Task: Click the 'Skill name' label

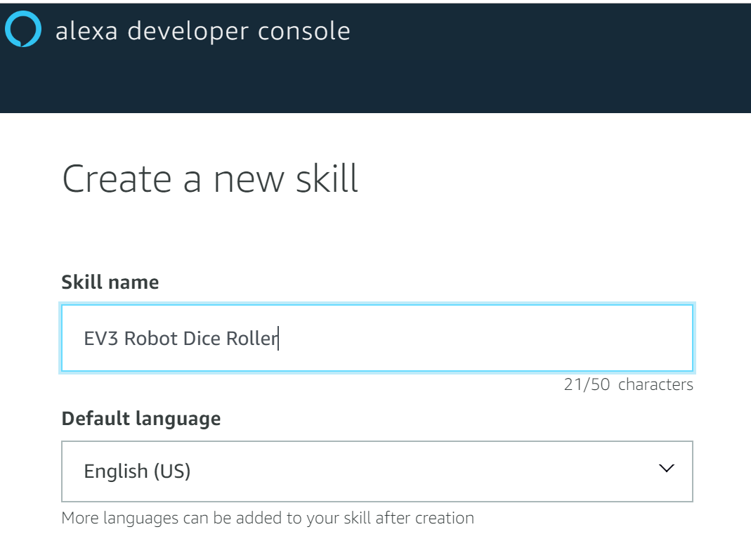Action: pyautogui.click(x=110, y=282)
